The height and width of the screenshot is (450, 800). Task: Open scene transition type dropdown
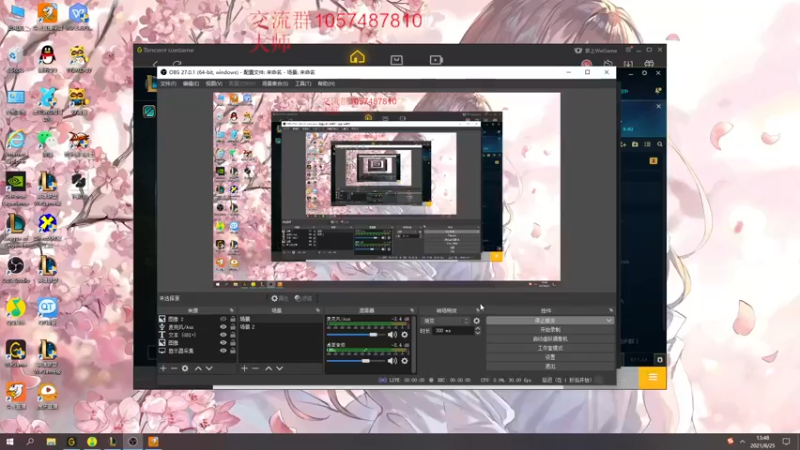point(446,321)
